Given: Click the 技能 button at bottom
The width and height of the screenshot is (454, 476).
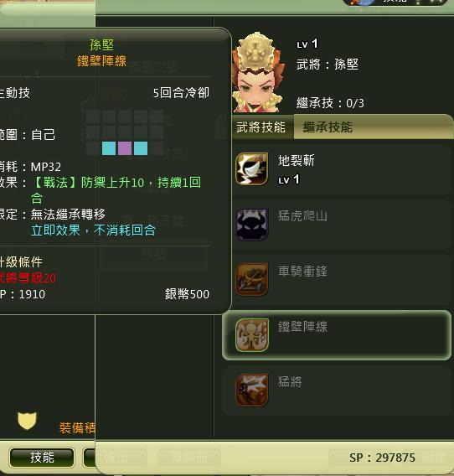Looking at the screenshot, I should (x=42, y=458).
